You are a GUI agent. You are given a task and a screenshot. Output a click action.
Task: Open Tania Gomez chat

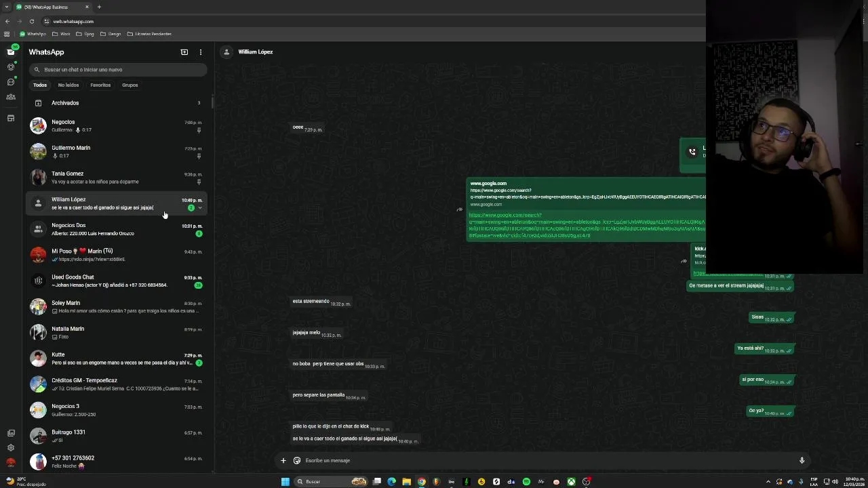click(118, 178)
